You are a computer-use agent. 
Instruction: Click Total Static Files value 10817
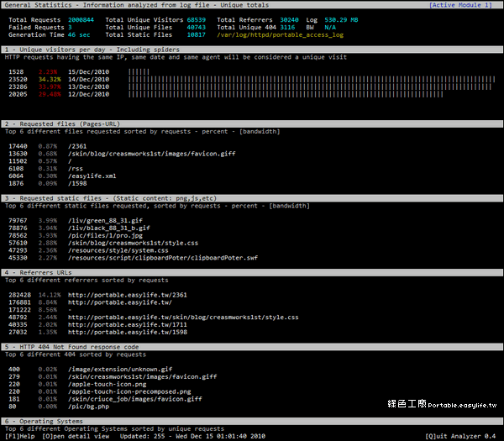tap(197, 34)
